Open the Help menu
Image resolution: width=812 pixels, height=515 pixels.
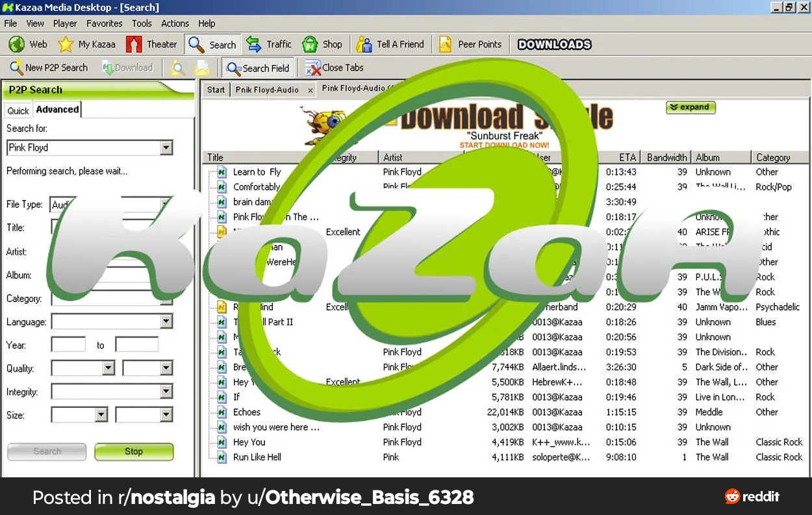coord(207,23)
